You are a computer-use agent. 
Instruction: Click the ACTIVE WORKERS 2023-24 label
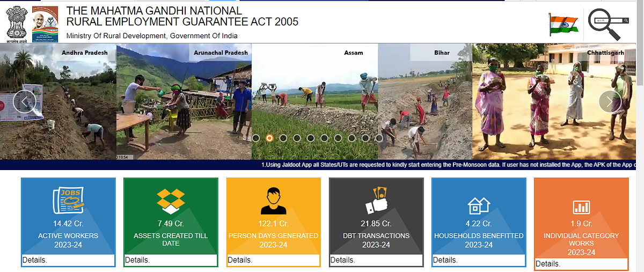pyautogui.click(x=68, y=240)
